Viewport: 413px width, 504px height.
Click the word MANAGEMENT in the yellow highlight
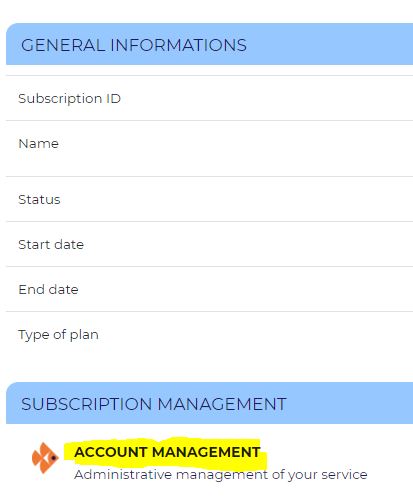click(206, 452)
